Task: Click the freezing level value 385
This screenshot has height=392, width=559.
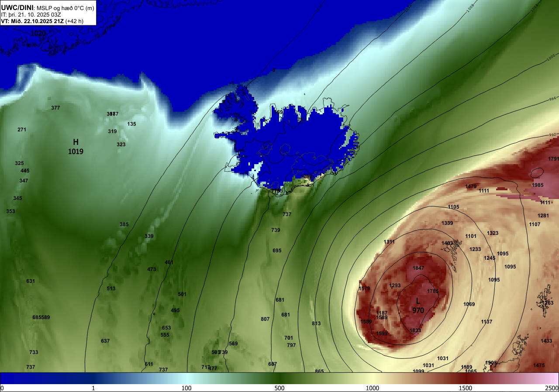Action: pos(124,224)
